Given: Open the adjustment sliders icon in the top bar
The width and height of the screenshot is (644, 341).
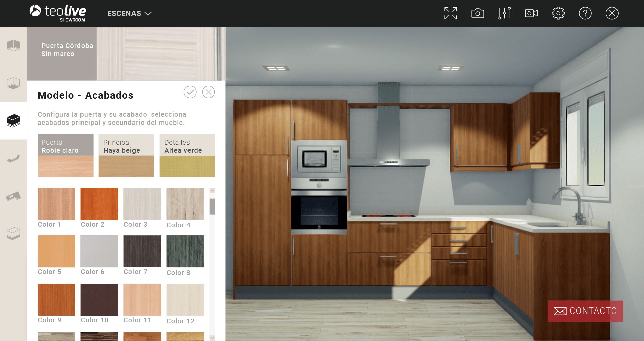Looking at the screenshot, I should pos(504,13).
